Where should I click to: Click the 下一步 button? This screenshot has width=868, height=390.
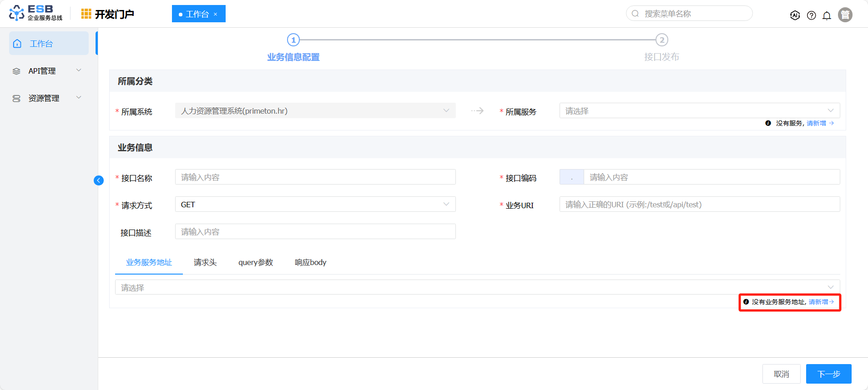point(828,374)
